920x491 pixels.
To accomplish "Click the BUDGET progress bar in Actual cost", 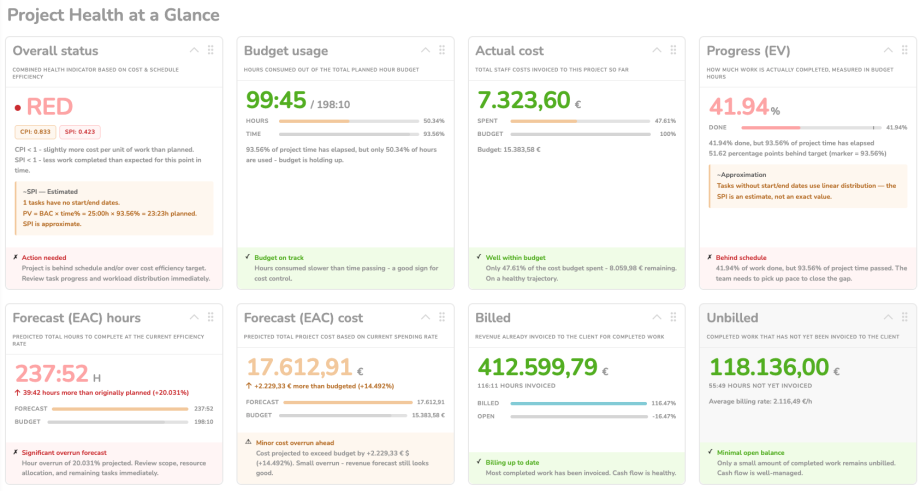I will (x=580, y=134).
